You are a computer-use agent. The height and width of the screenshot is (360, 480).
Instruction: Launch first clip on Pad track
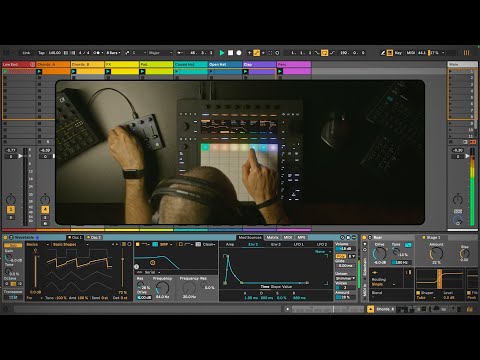[x=142, y=71]
